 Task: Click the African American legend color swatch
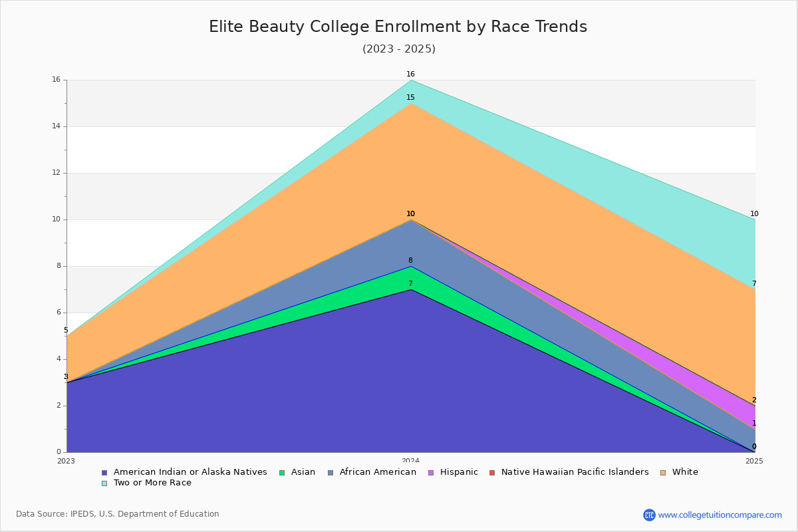pos(331,473)
